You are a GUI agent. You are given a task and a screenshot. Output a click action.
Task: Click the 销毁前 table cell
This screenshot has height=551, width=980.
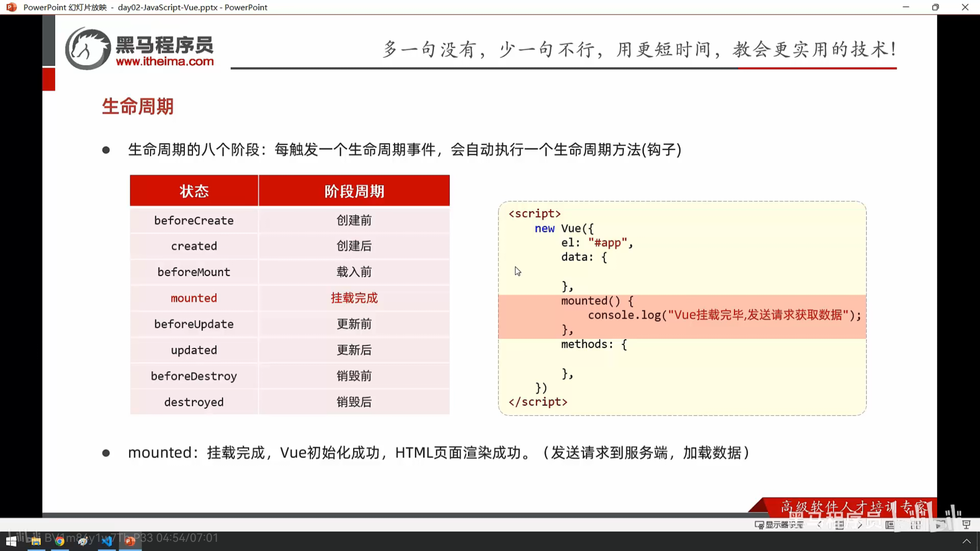pyautogui.click(x=354, y=376)
